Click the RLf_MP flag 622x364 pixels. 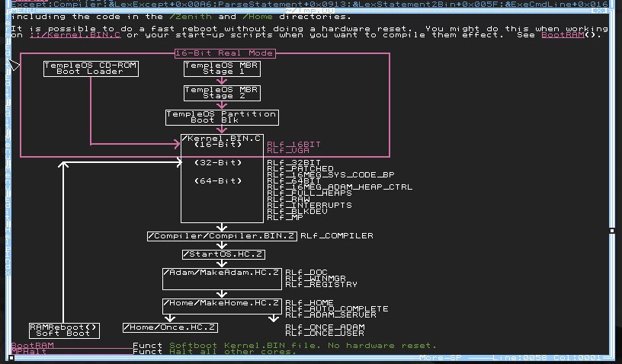tap(285, 218)
